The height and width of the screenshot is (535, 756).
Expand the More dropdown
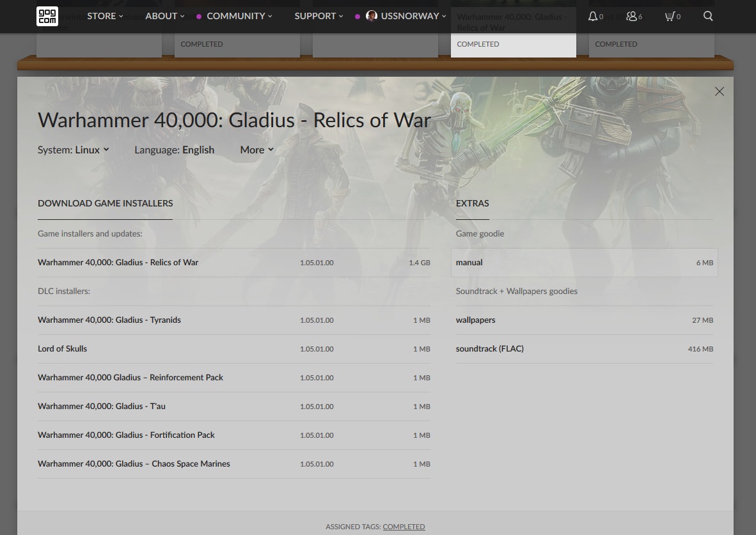point(257,150)
